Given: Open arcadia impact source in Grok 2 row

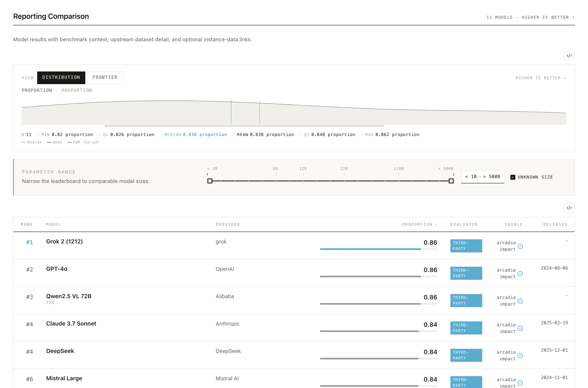Looking at the screenshot, I should point(506,246).
